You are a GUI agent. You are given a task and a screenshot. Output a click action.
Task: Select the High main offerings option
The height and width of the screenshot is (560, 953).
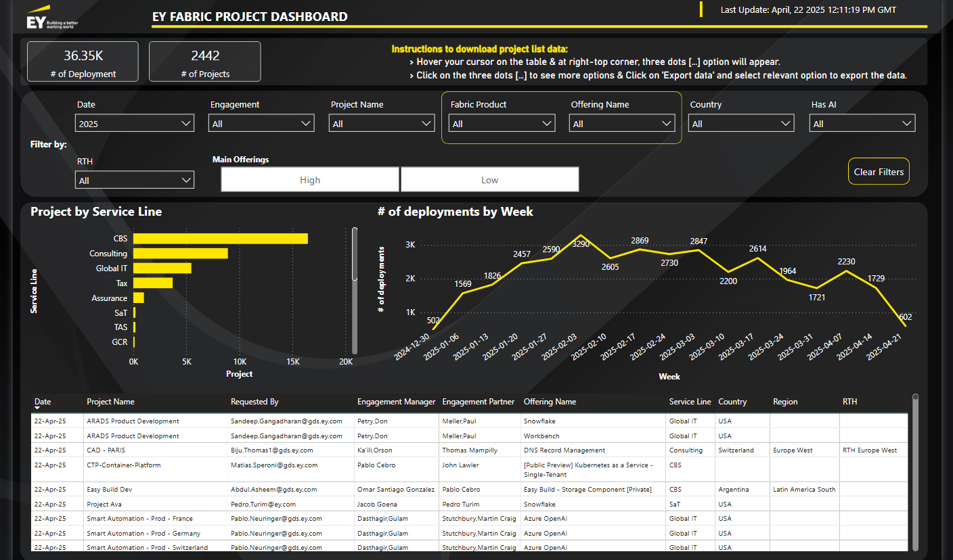pyautogui.click(x=310, y=180)
